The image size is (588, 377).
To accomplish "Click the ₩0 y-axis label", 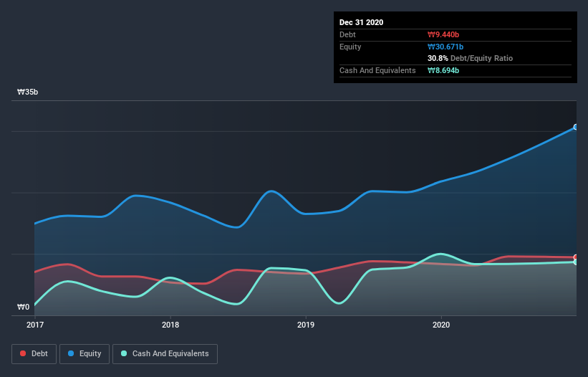I will (x=23, y=307).
